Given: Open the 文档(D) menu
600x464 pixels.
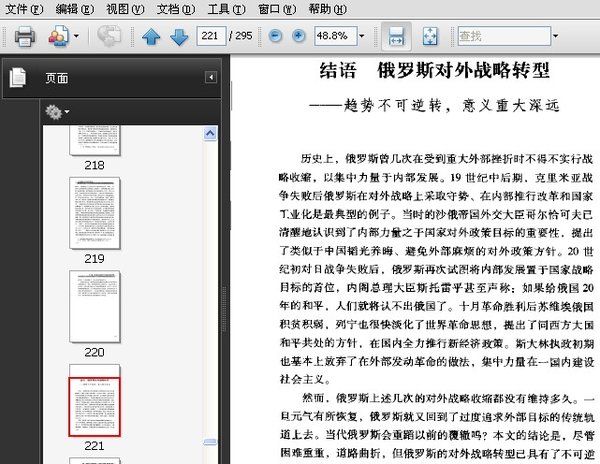Looking at the screenshot, I should click(176, 9).
